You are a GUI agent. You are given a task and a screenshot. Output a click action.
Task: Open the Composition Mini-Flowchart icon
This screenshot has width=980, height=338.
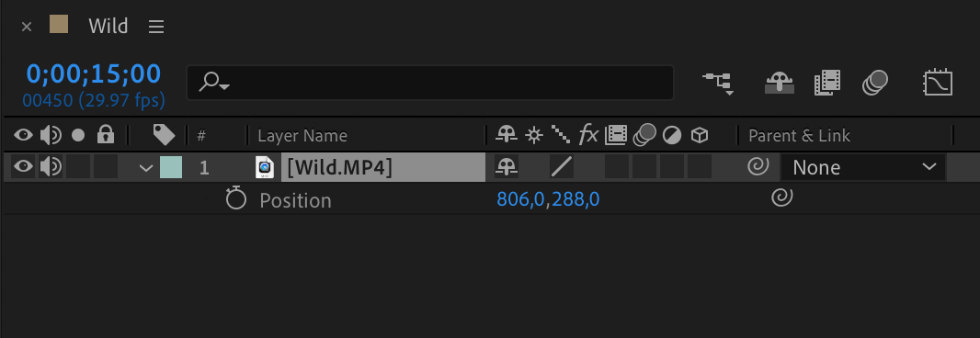(717, 83)
